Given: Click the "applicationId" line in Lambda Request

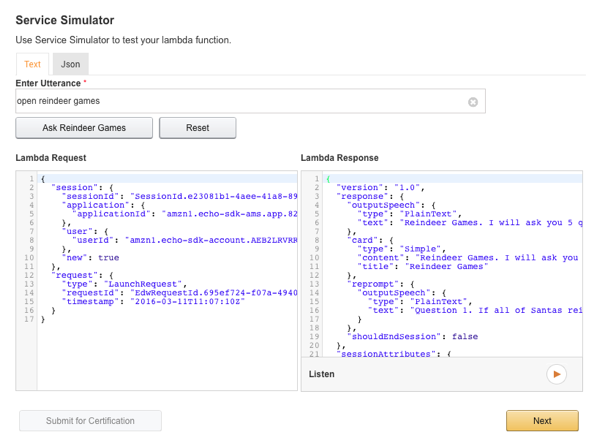Looking at the screenshot, I should (185, 214).
